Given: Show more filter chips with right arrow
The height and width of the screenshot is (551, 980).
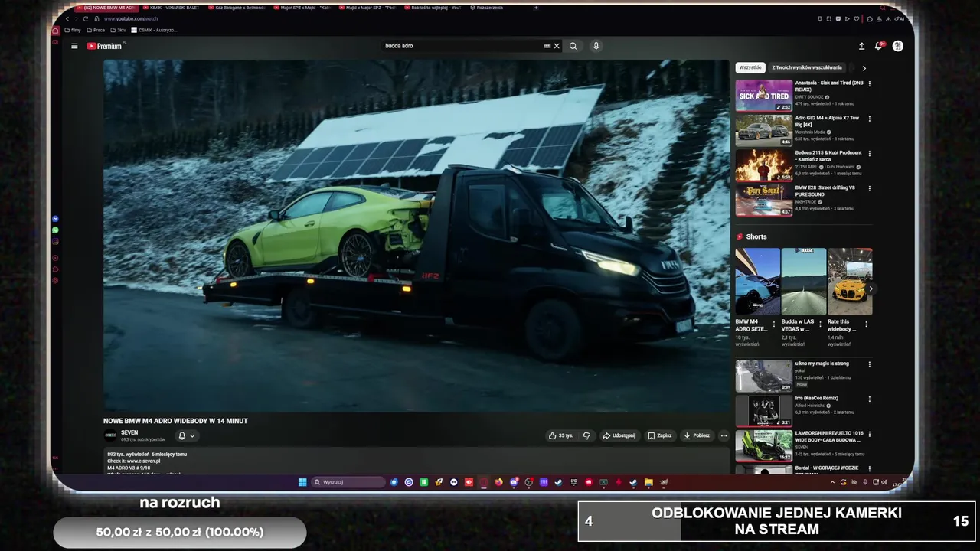Looking at the screenshot, I should pyautogui.click(x=864, y=68).
